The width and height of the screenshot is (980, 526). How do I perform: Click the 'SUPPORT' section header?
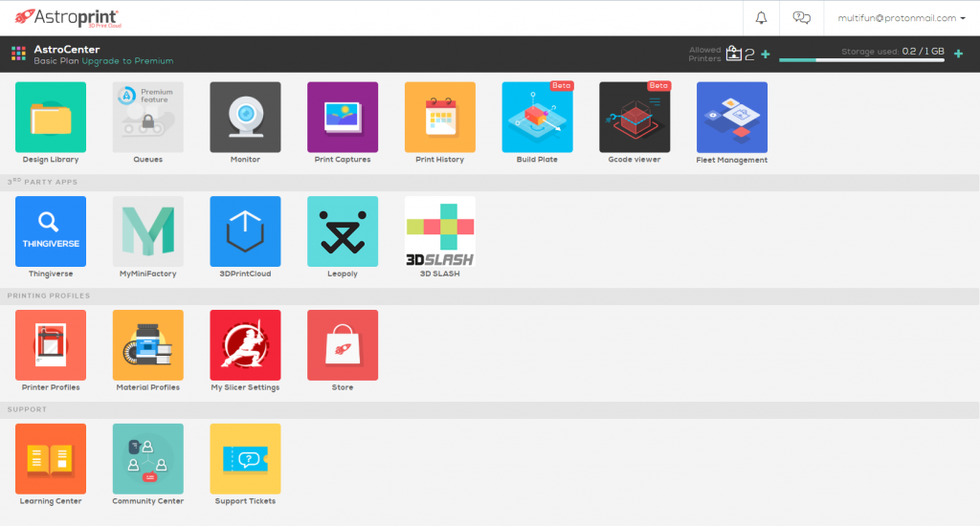[27, 410]
